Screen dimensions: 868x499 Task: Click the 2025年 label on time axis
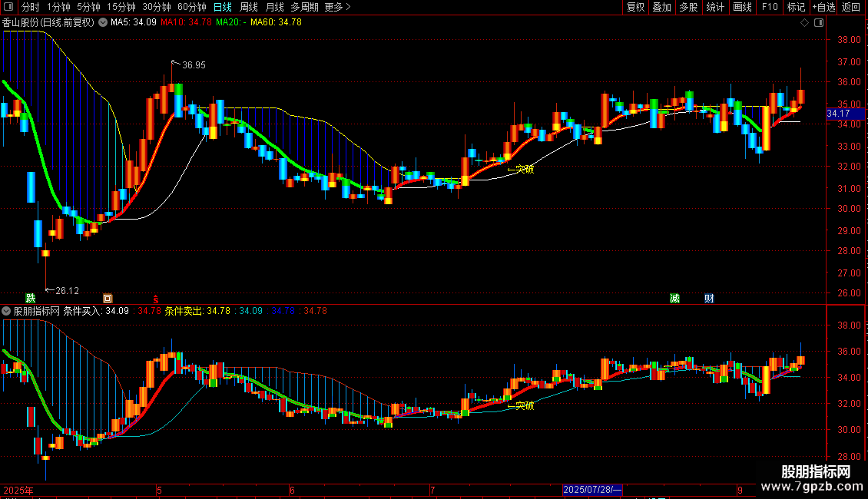tap(18, 490)
